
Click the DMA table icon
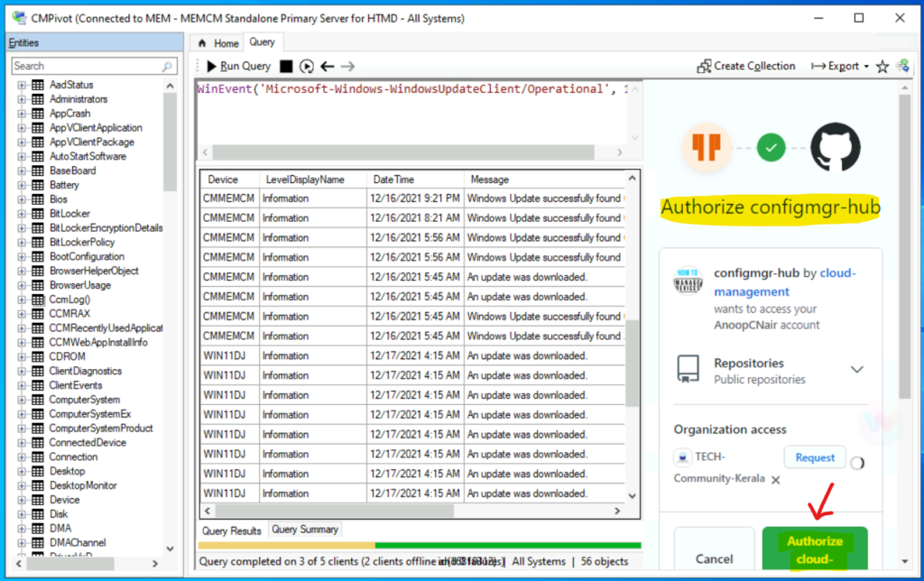pyautogui.click(x=38, y=529)
